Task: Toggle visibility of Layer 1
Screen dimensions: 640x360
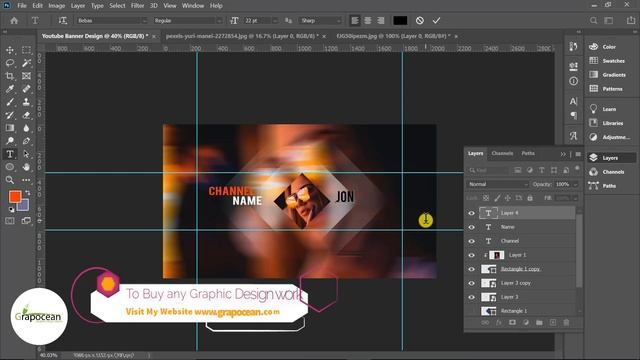Action: pyautogui.click(x=471, y=255)
